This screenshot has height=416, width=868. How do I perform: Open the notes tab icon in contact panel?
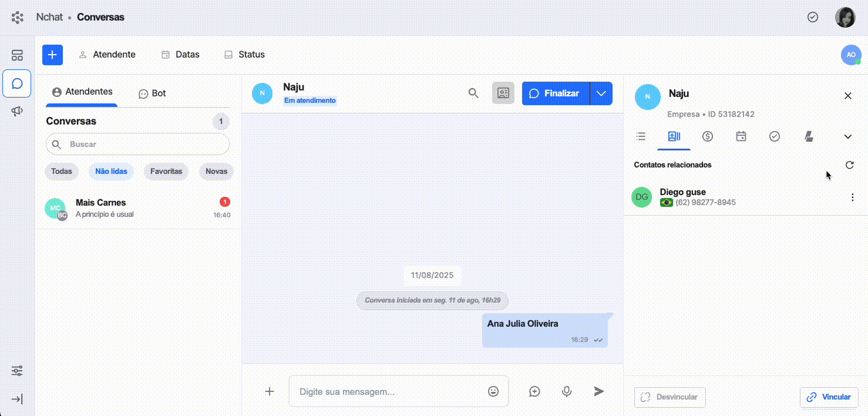tap(809, 136)
